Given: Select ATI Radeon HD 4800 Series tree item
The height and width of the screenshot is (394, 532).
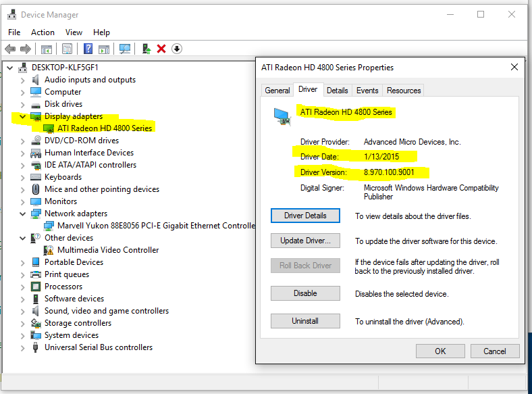Looking at the screenshot, I should tap(105, 128).
